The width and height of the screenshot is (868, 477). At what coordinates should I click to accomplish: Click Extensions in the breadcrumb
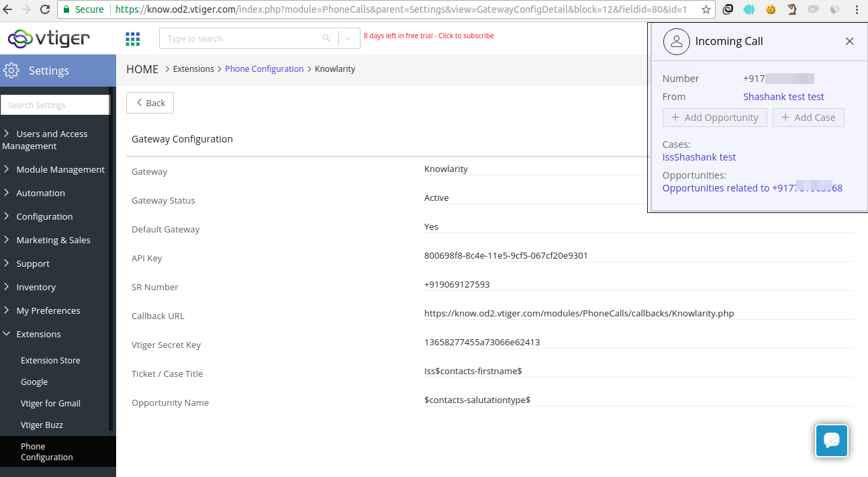click(193, 69)
